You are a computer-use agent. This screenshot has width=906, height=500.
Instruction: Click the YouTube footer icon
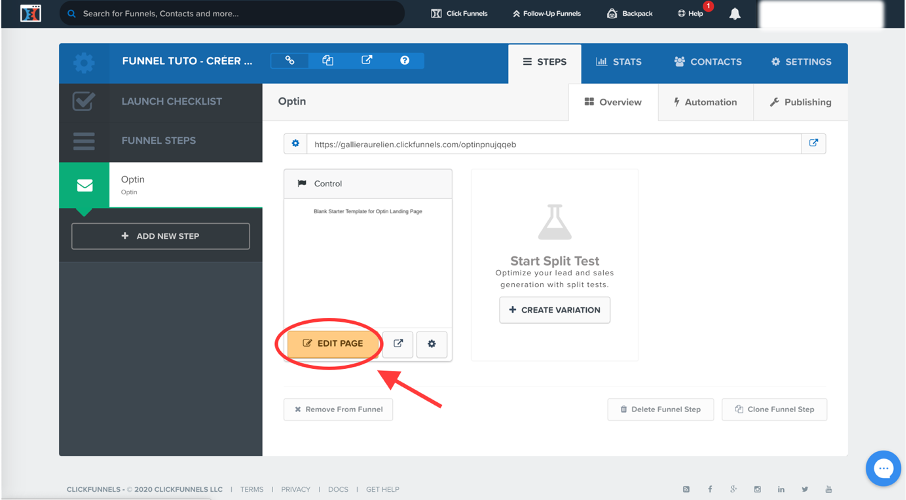829,490
